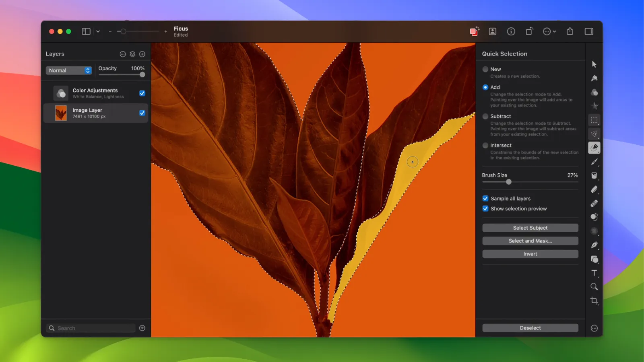Select the Arrange tool
Viewport: 644px width, 362px height.
(594, 64)
